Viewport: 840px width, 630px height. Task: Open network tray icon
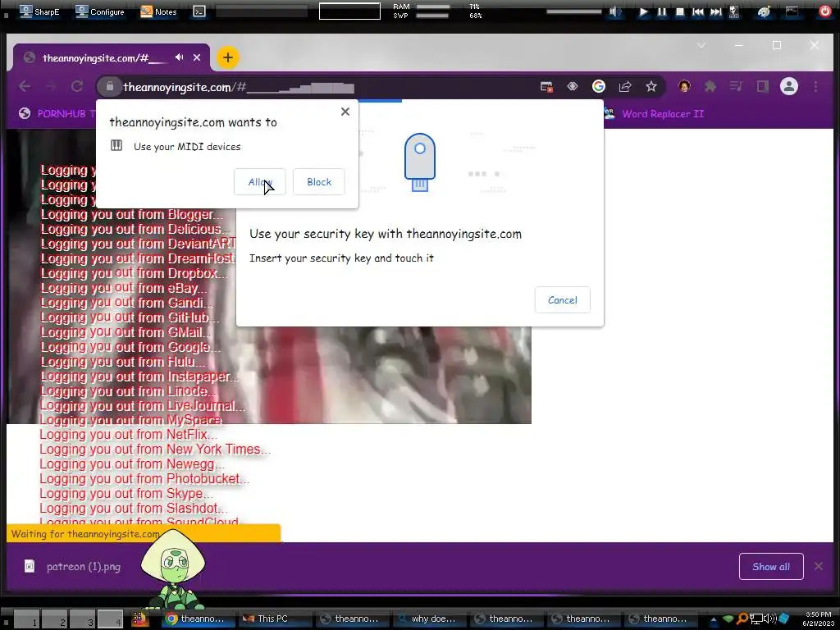[x=756, y=619]
